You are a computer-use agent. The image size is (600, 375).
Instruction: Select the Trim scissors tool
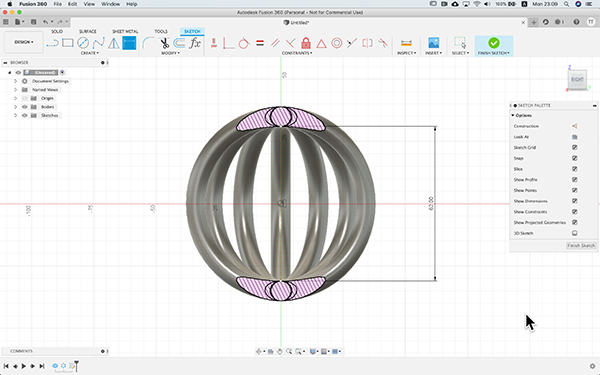[x=164, y=43]
